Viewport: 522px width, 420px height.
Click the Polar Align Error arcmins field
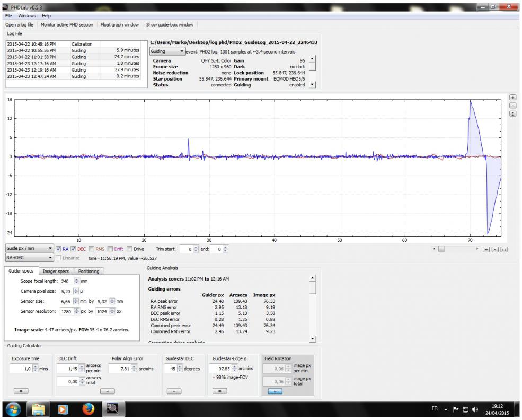click(120, 369)
